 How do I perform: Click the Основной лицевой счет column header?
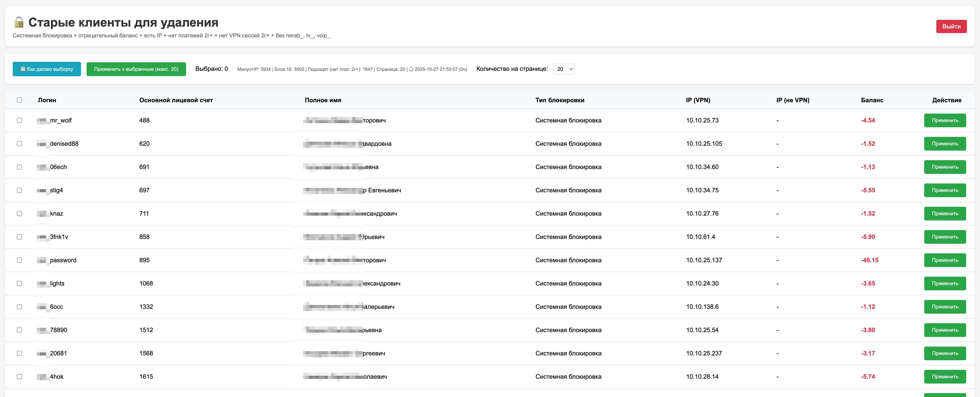click(x=176, y=100)
